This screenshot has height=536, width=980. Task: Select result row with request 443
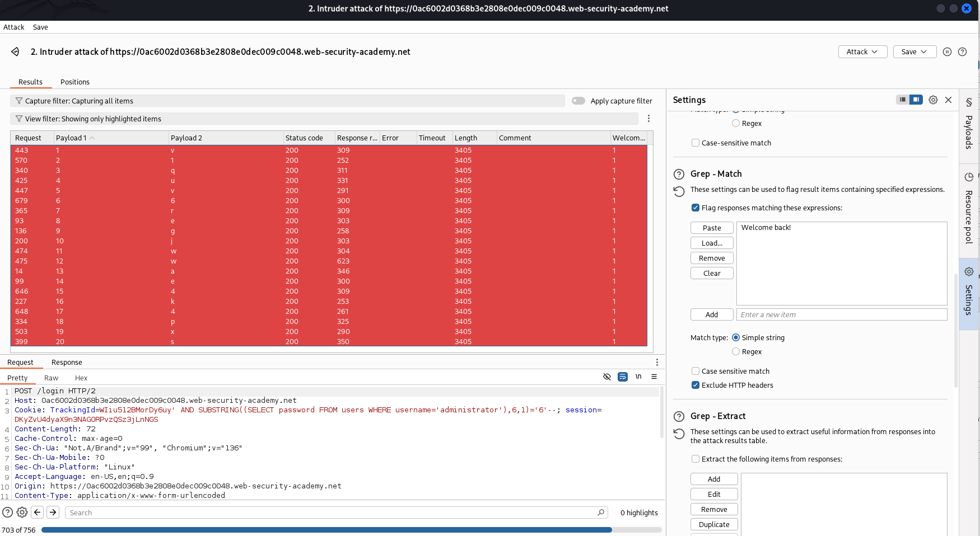tap(329, 150)
